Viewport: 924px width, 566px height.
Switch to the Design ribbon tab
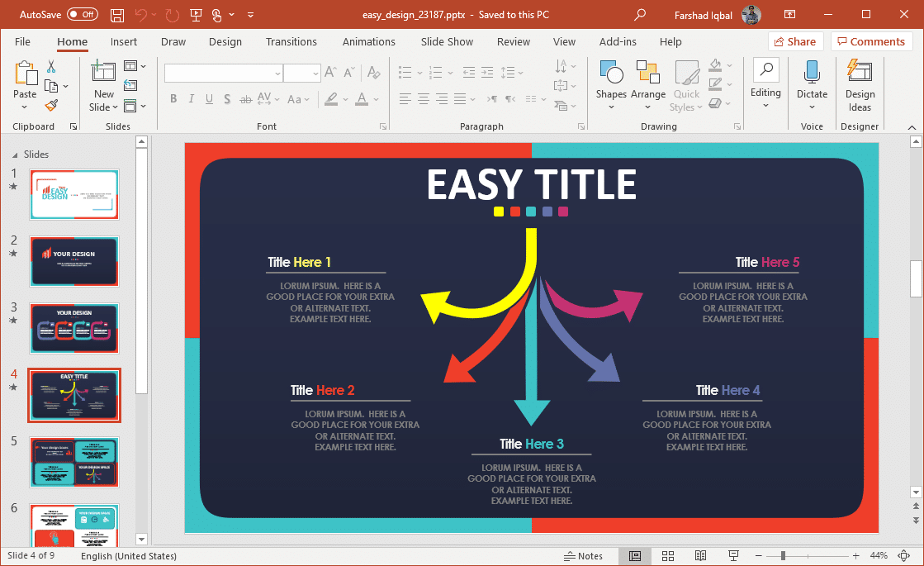pyautogui.click(x=225, y=41)
